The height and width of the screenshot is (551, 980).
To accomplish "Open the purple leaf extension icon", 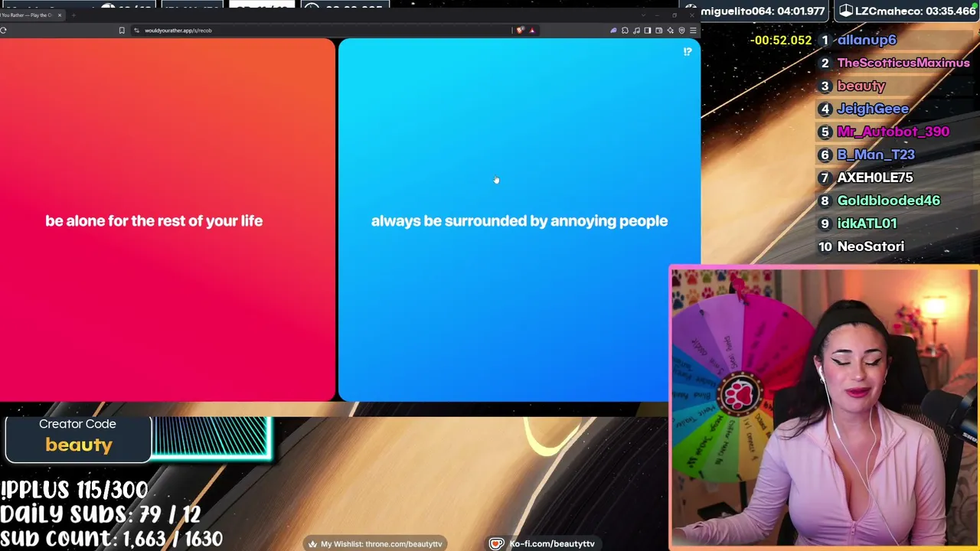I will pos(613,31).
